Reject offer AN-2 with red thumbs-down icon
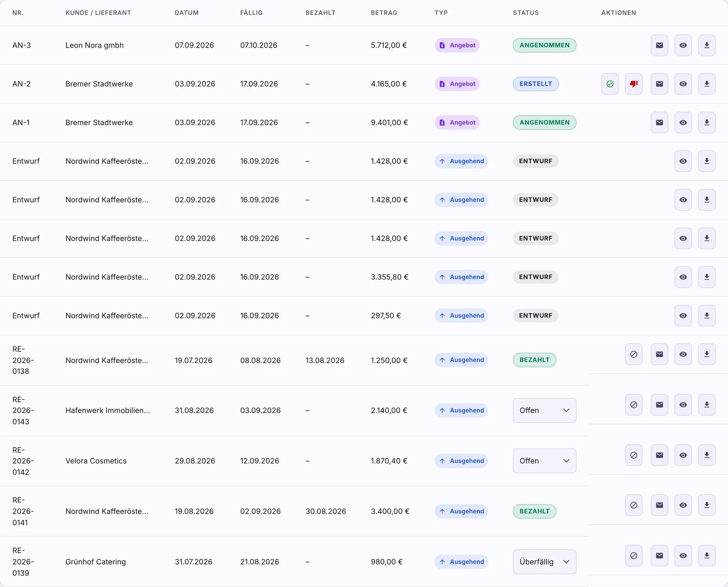 point(634,84)
